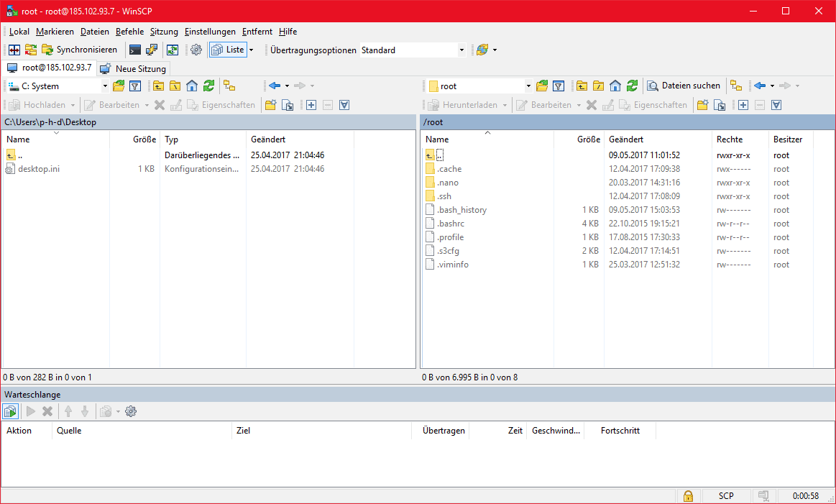Create a new folder in the remote panel
This screenshot has height=504, width=836.
click(x=702, y=104)
